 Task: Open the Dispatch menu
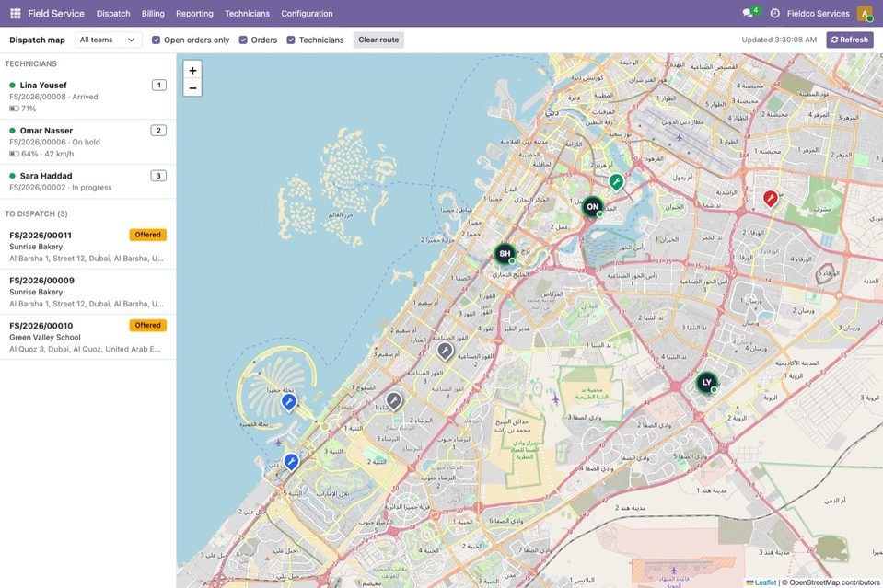pyautogui.click(x=113, y=14)
